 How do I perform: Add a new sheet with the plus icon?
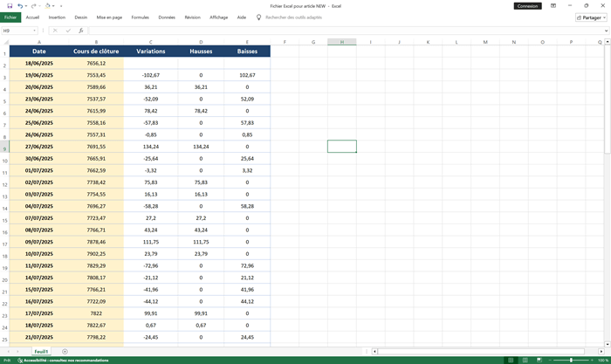[x=65, y=352]
